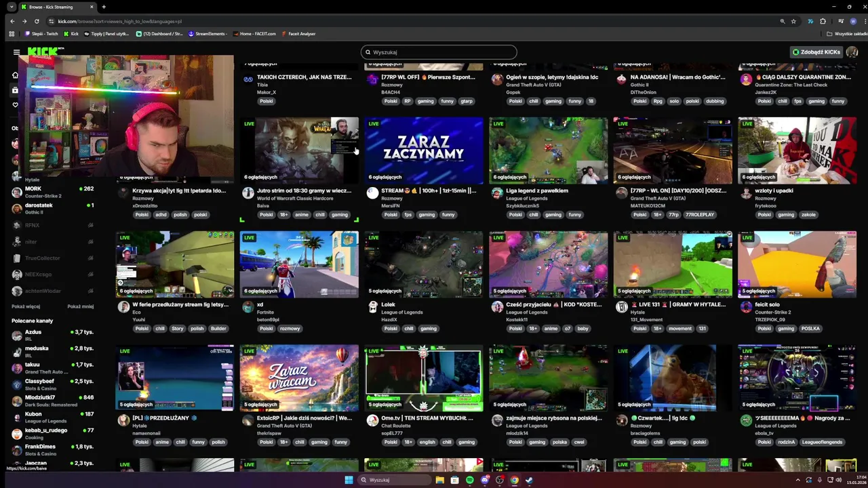
Task: Open the Kick user profile avatar menu
Action: 852,52
